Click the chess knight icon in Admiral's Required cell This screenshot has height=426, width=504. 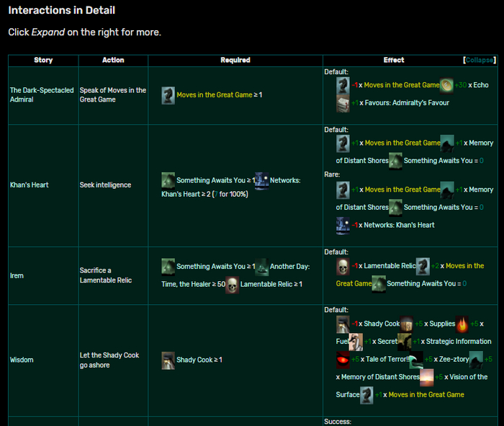click(x=168, y=95)
